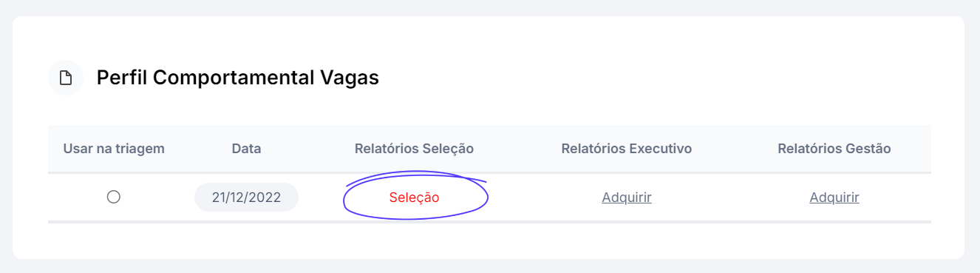Click the Relatórios Executivo column header

[x=627, y=149]
